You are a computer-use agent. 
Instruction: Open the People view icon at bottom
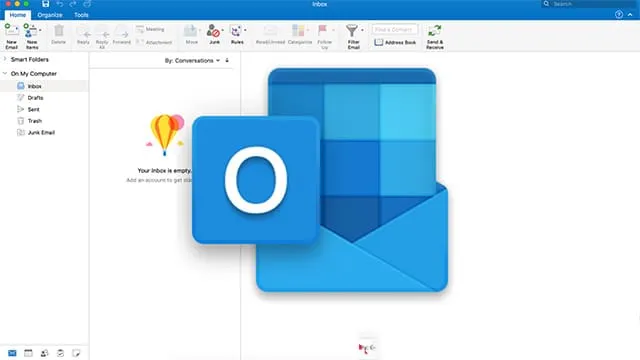pos(44,353)
